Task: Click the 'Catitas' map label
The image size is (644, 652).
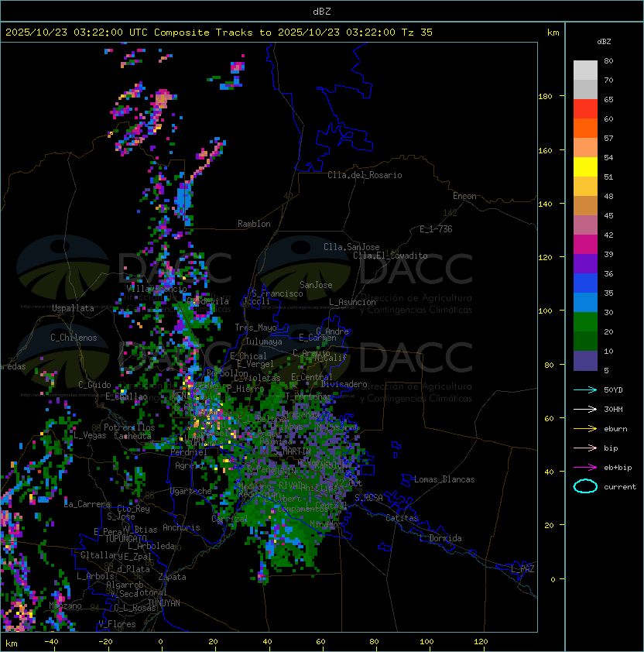Action: (x=402, y=518)
